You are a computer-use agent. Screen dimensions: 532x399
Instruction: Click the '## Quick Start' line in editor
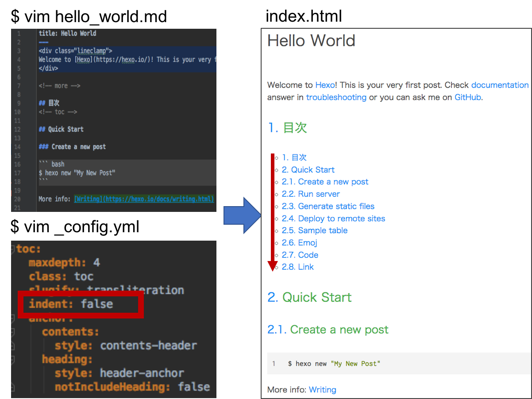point(61,129)
